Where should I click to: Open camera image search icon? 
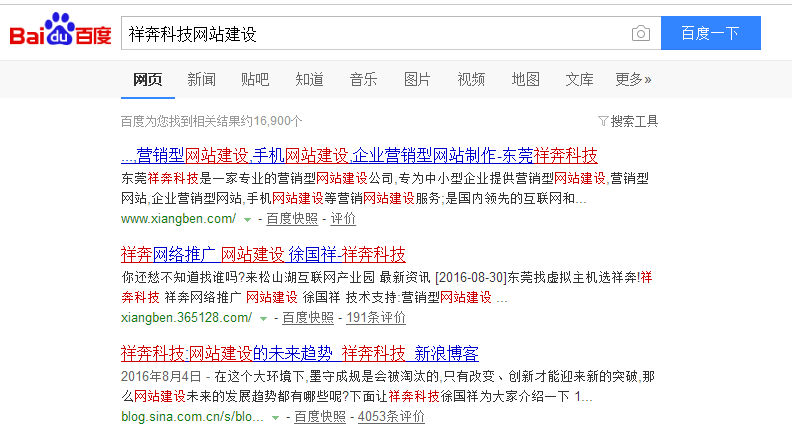(x=640, y=33)
